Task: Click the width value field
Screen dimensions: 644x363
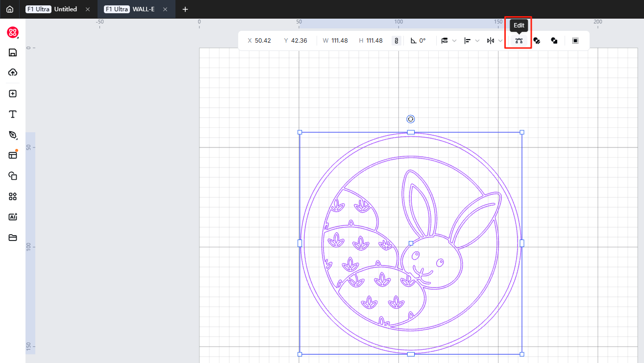Action: [339, 41]
